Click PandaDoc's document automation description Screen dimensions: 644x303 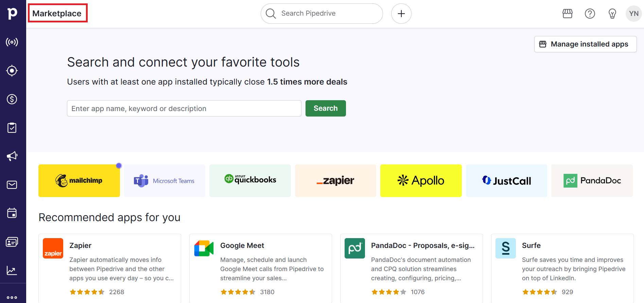tap(421, 269)
